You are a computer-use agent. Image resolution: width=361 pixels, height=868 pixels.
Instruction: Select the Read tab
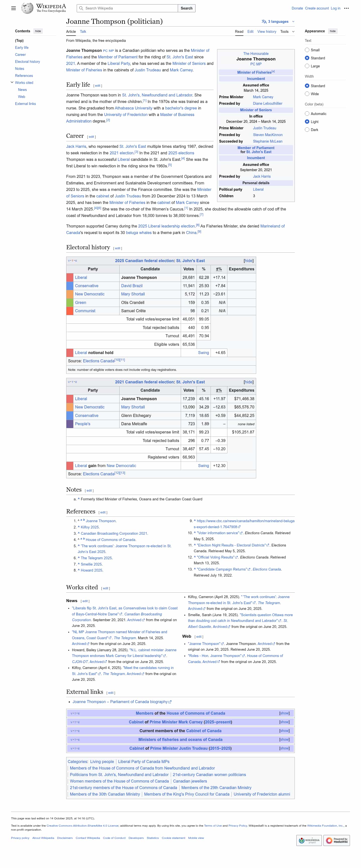click(x=239, y=32)
